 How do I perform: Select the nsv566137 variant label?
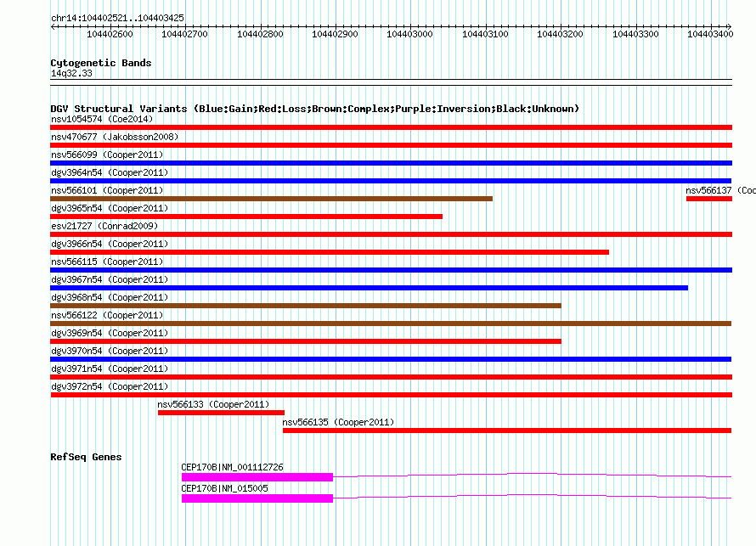point(720,190)
